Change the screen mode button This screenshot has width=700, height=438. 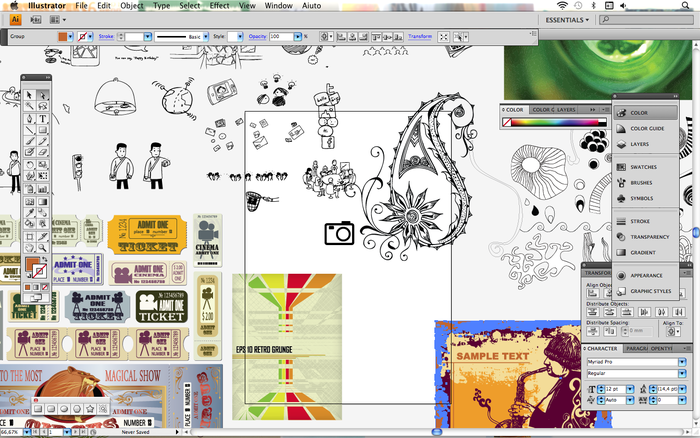tap(36, 297)
